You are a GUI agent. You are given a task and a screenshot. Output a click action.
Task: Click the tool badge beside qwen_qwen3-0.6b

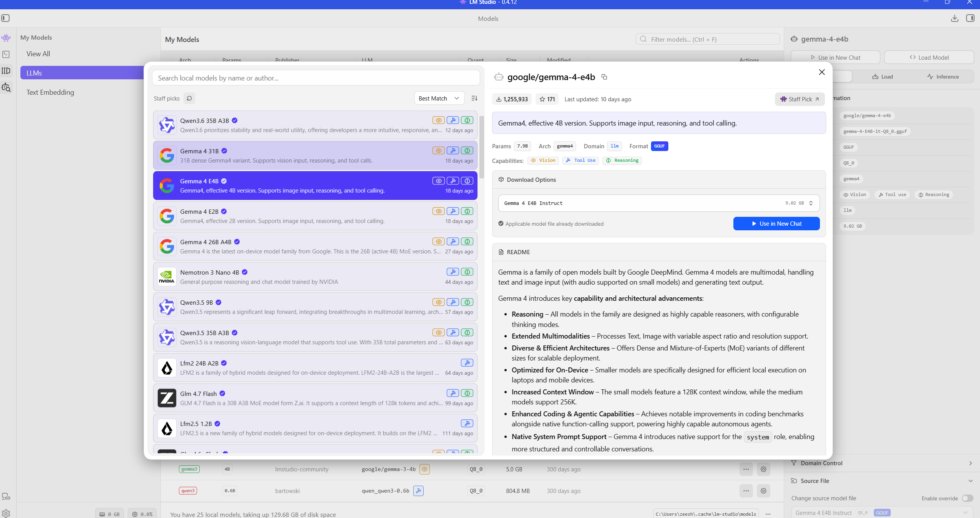click(x=418, y=491)
